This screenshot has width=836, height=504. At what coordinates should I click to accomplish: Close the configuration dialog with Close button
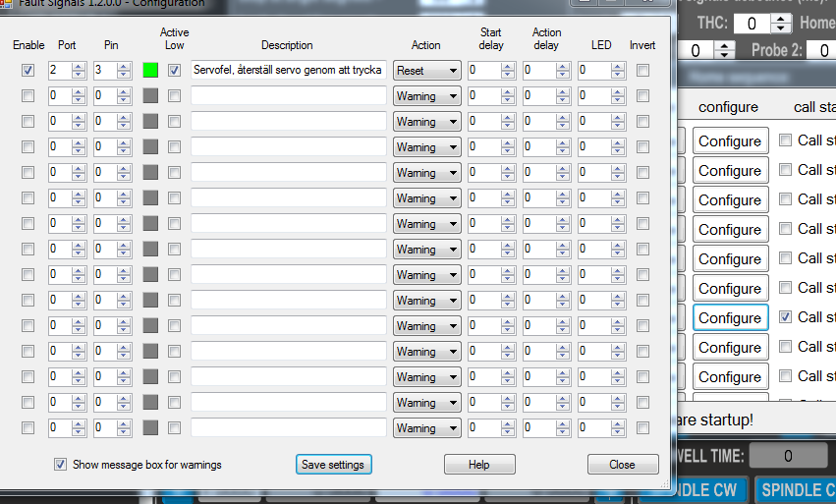coord(623,465)
